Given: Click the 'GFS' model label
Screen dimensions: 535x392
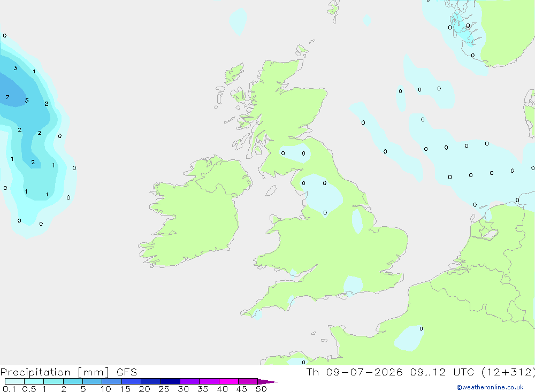Looking at the screenshot, I should [127, 372].
